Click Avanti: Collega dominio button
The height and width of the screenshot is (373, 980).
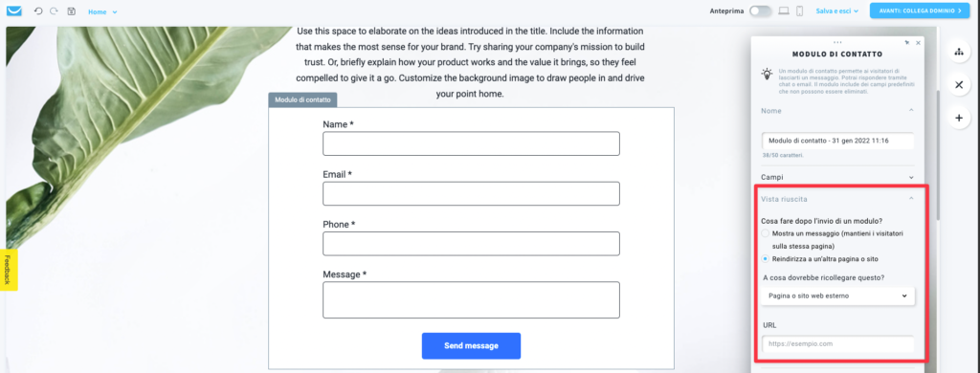pyautogui.click(x=920, y=11)
